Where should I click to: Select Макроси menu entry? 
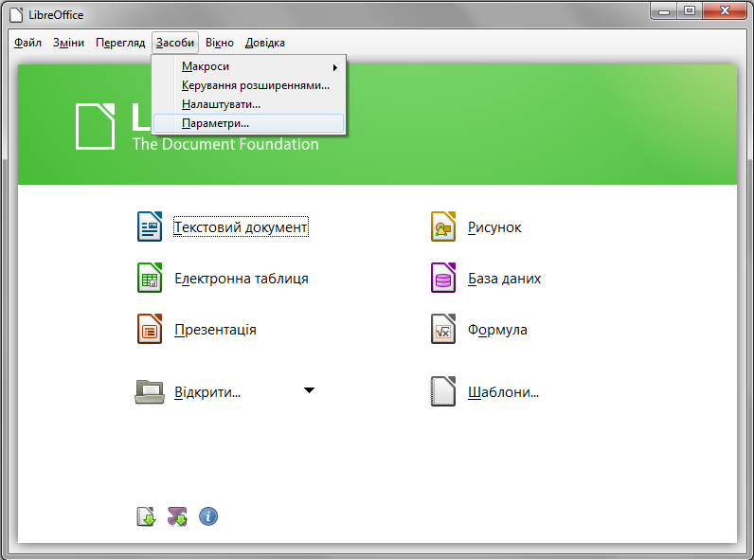[248, 66]
